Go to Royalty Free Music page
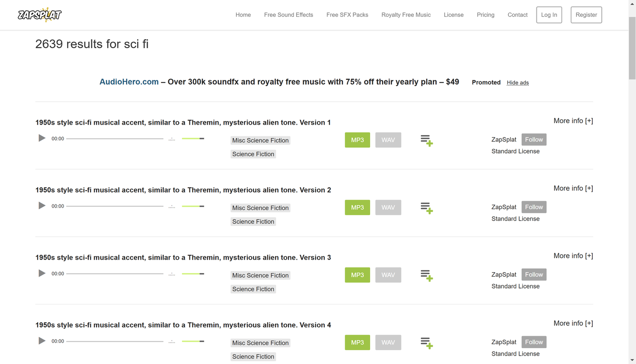Image resolution: width=636 pixels, height=364 pixels. [406, 15]
